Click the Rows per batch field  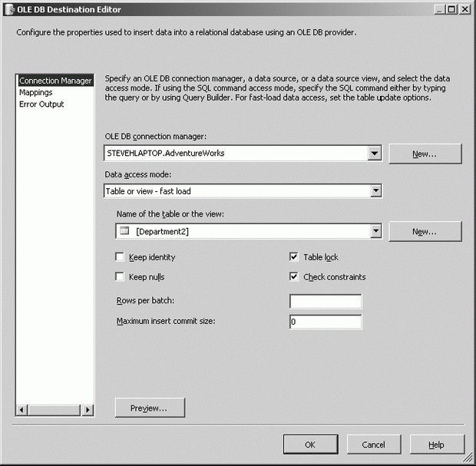(326, 301)
